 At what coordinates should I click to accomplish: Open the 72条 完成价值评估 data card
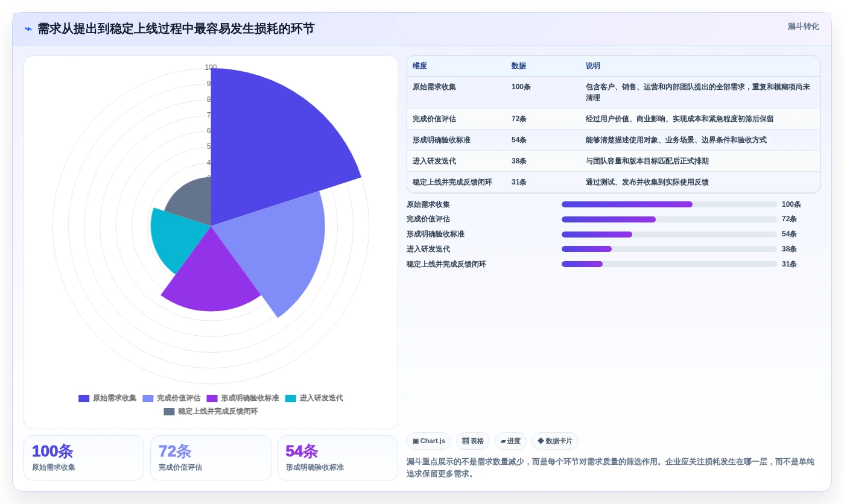pos(211,458)
